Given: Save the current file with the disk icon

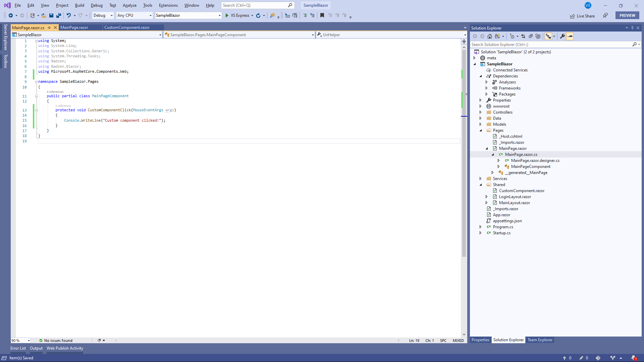Looking at the screenshot, I should (51, 15).
